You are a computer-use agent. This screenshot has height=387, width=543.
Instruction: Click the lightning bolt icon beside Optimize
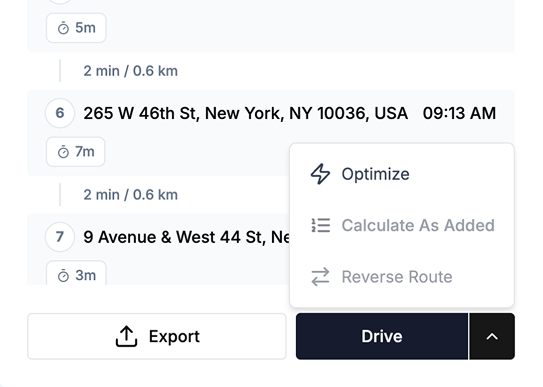(320, 174)
